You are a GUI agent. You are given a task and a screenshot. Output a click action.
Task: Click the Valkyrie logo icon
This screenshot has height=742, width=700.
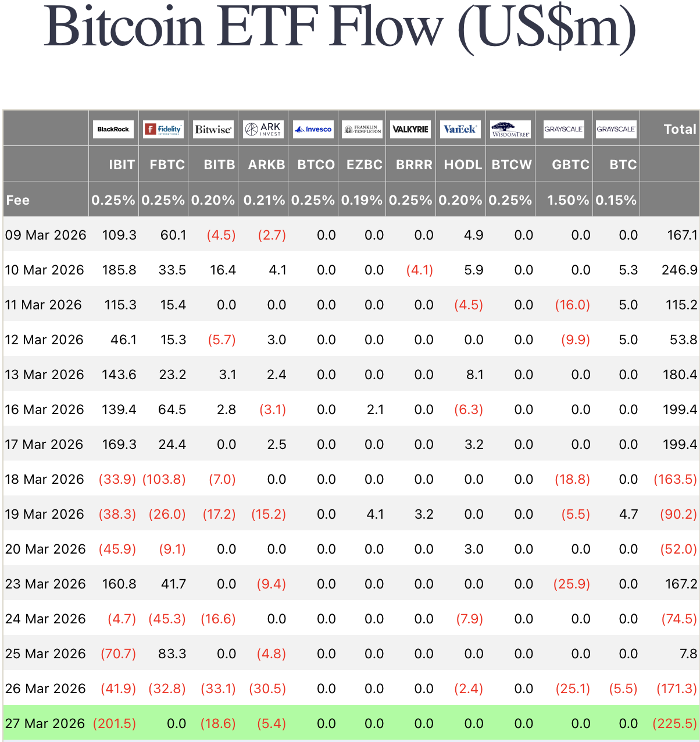(x=410, y=129)
